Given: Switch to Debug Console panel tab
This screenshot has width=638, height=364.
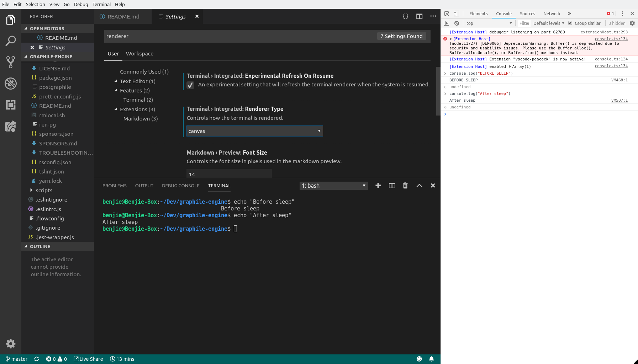Looking at the screenshot, I should [x=181, y=186].
